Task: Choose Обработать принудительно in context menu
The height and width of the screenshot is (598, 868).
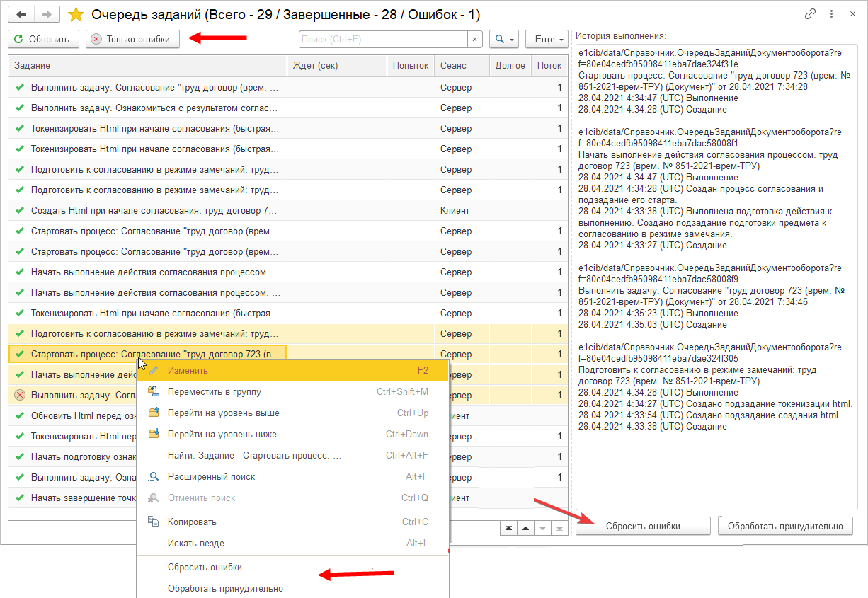Action: coord(293,588)
